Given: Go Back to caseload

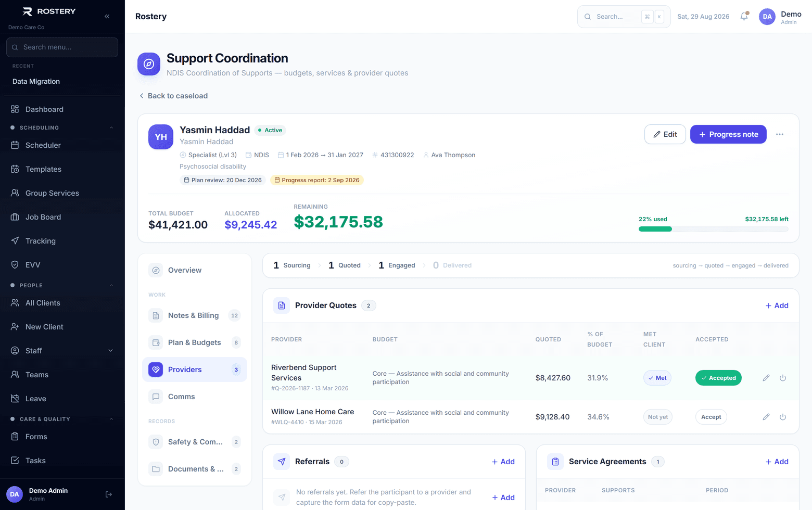Looking at the screenshot, I should pyautogui.click(x=173, y=96).
